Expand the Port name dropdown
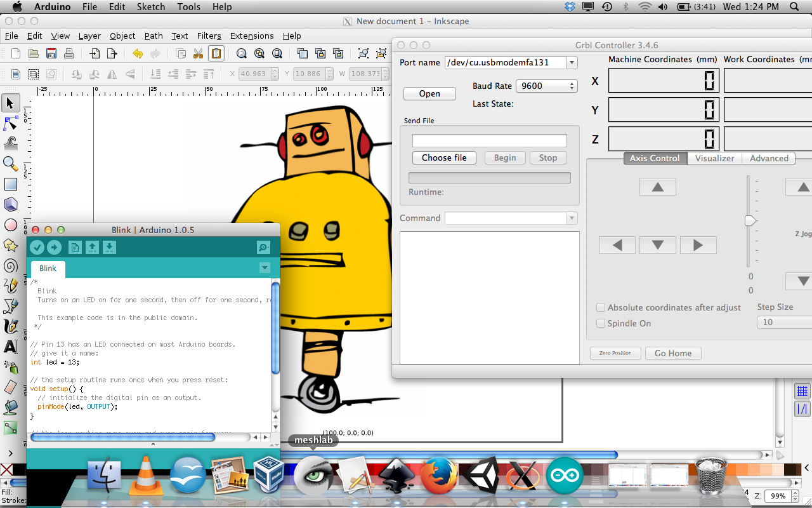 coord(572,62)
